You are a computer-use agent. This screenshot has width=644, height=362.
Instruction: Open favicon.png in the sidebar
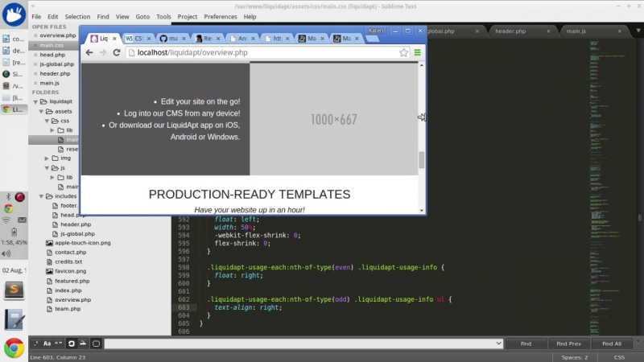tap(70, 271)
